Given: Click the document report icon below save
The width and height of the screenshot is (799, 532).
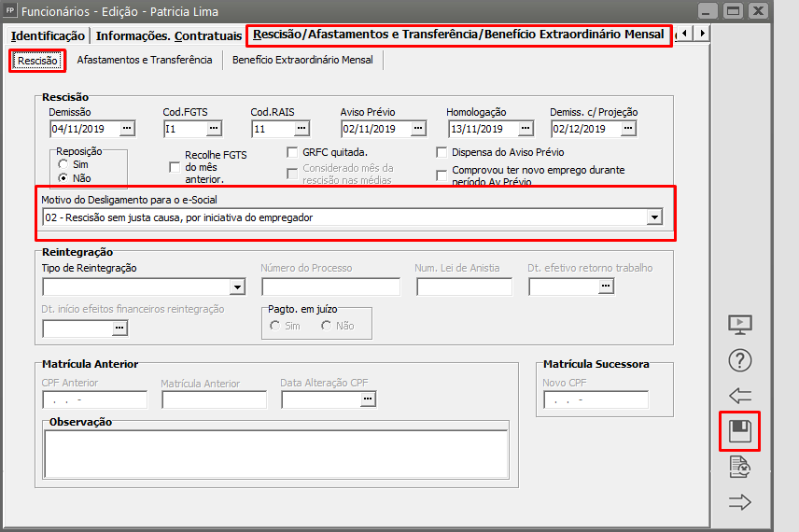Looking at the screenshot, I should (739, 467).
